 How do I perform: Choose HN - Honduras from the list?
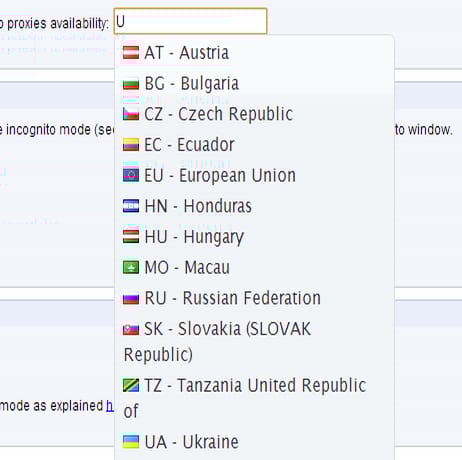tap(254, 206)
